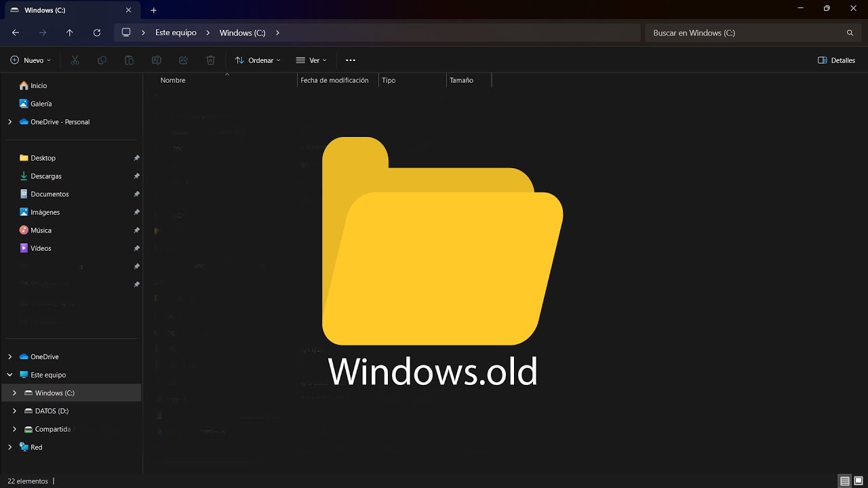Screen dimensions: 868x488
Task: Expand the Windows (C:) tree node
Action: [14, 393]
